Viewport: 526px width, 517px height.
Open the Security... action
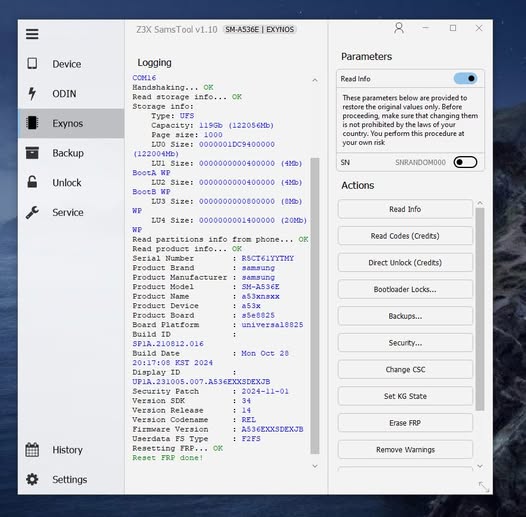click(x=405, y=343)
